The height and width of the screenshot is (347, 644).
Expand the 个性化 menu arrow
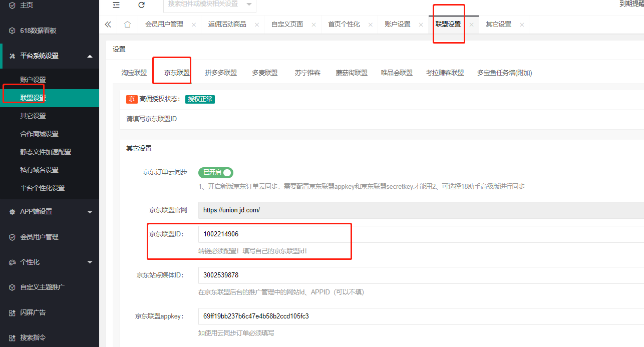pyautogui.click(x=90, y=262)
